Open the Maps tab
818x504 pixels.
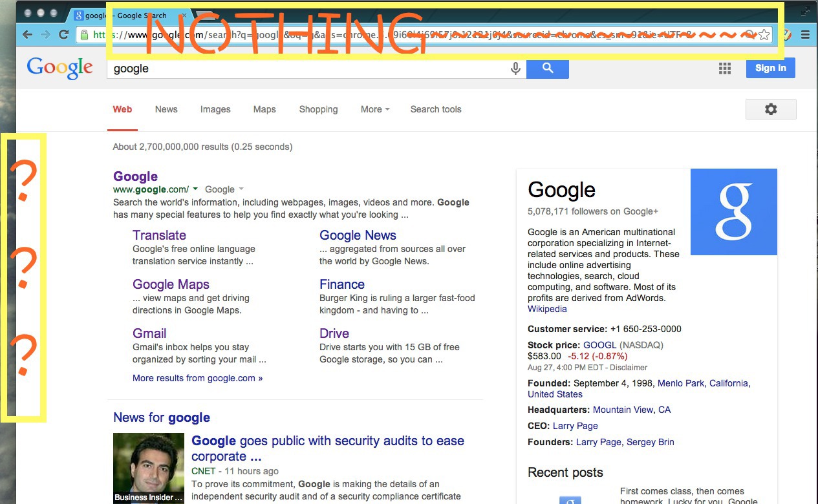point(264,109)
